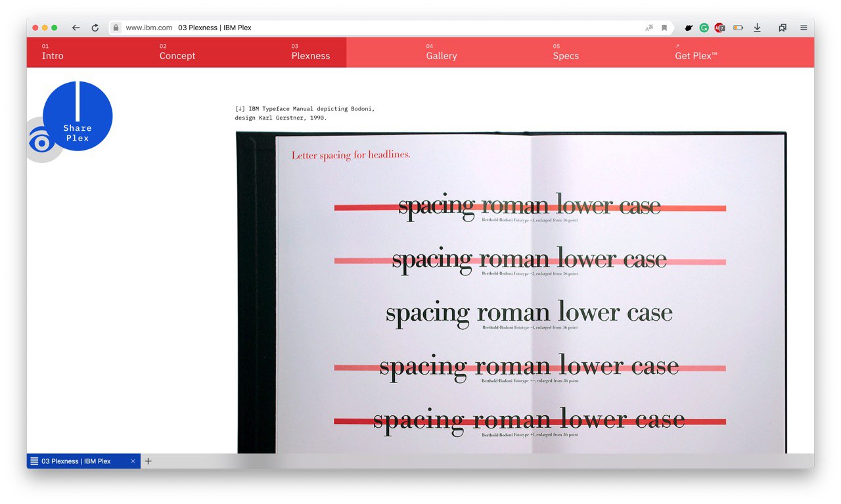Go back using the browser back arrow

[76, 28]
